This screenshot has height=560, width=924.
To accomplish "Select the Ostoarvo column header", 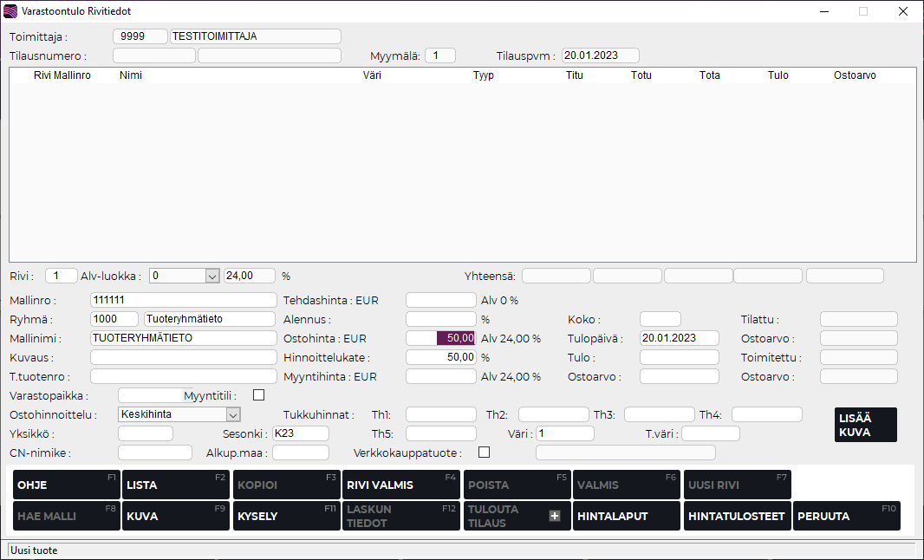I will point(855,75).
